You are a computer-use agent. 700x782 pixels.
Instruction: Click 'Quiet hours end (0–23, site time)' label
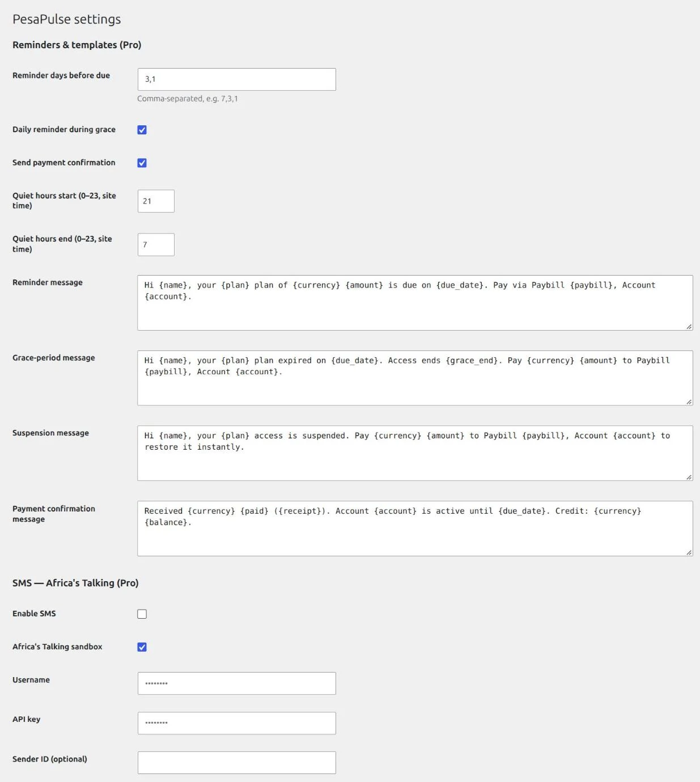62,244
